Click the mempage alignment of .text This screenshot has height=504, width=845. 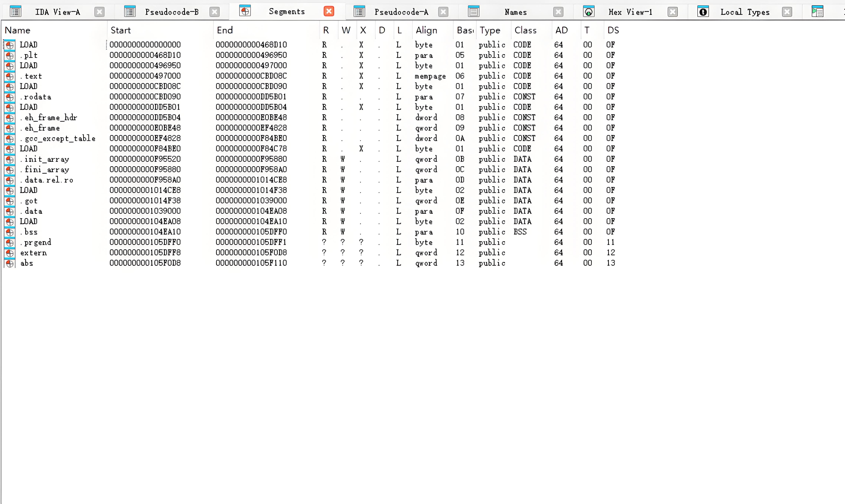pyautogui.click(x=430, y=76)
